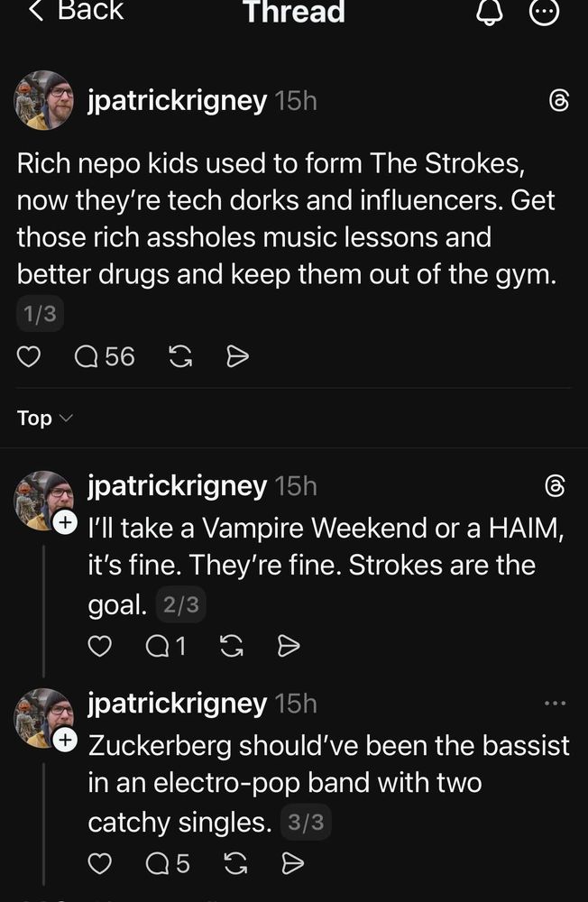The image size is (588, 902).
Task: Open the notifications bell
Action: 489,14
